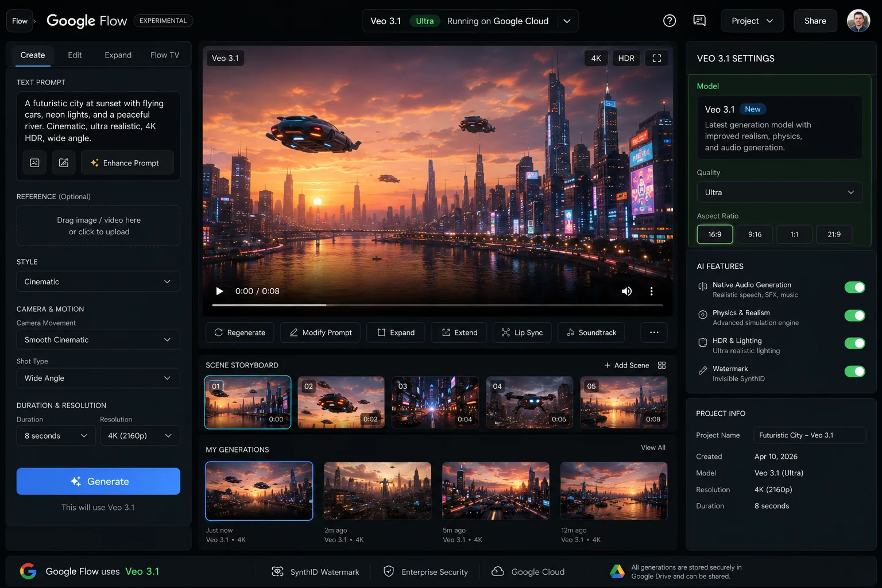Click the Native Audio Generation icon

703,287
